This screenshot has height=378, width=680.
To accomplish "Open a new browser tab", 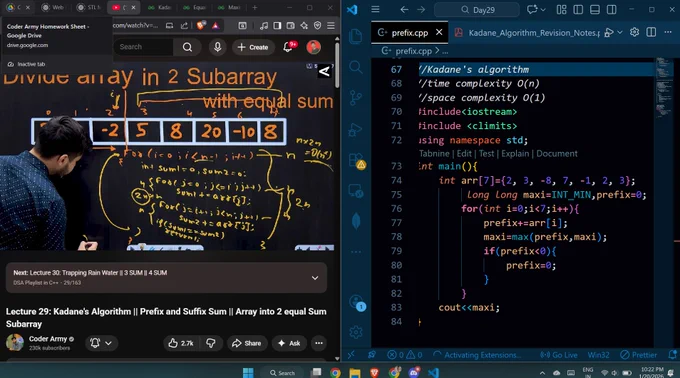I will coord(255,7).
